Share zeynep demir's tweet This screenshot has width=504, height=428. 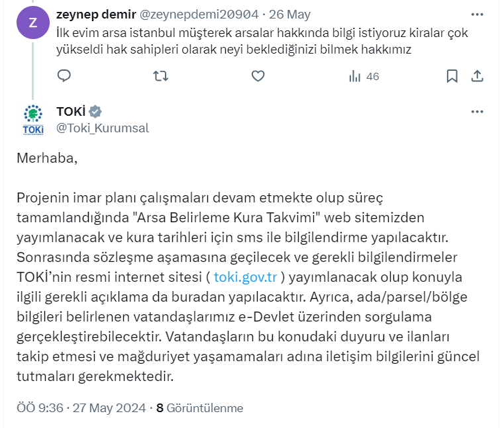pyautogui.click(x=477, y=76)
